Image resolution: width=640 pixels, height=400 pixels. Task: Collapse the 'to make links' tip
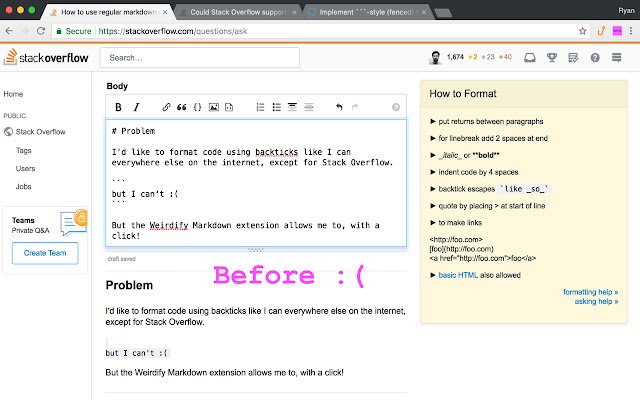point(456,223)
